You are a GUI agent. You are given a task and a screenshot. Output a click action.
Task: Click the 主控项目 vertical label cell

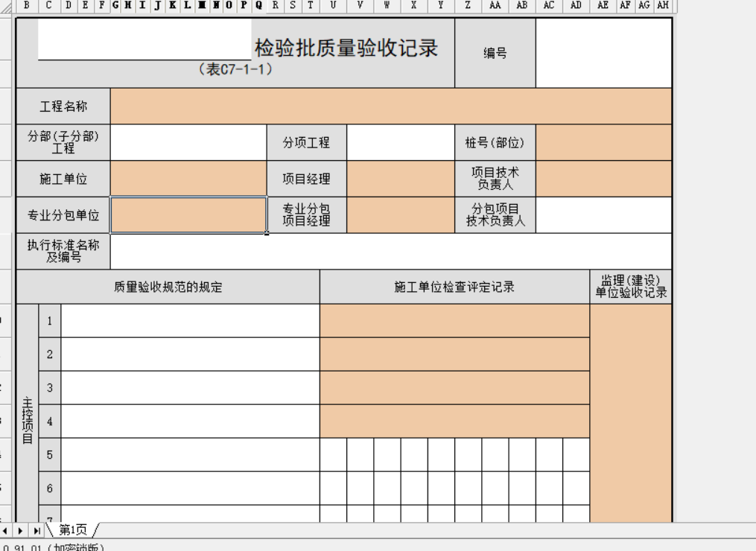[28, 413]
